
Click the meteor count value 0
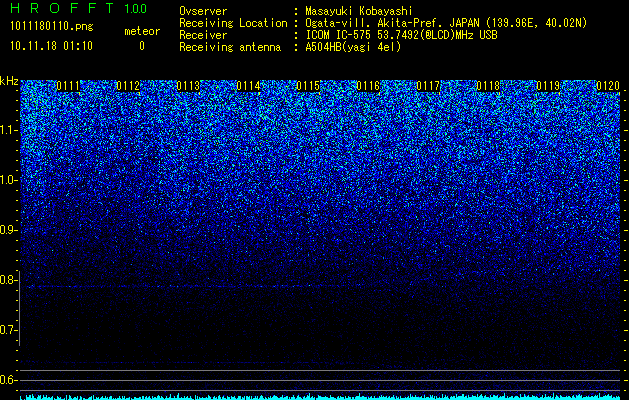point(142,46)
